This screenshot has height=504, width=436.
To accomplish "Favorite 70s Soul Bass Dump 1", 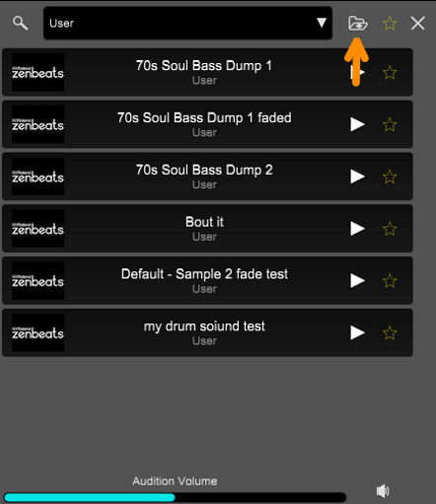I will pos(390,72).
